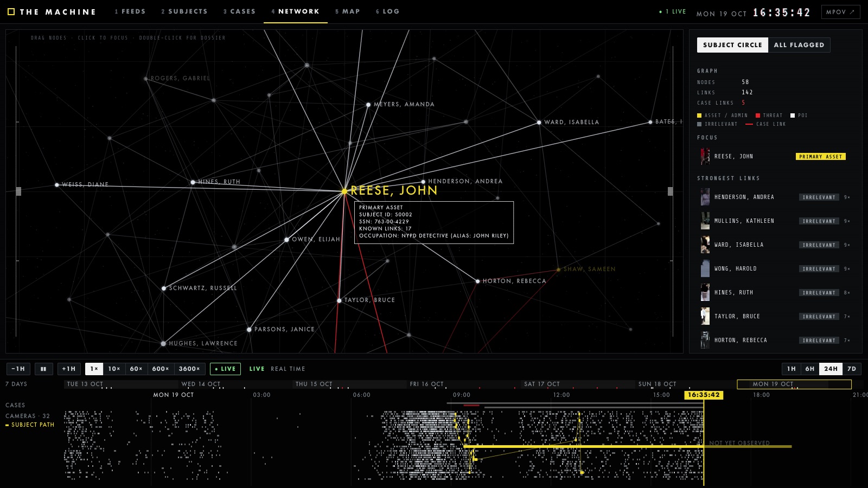This screenshot has width=868, height=488.
Task: Switch to the Subjects tab
Action: point(184,11)
